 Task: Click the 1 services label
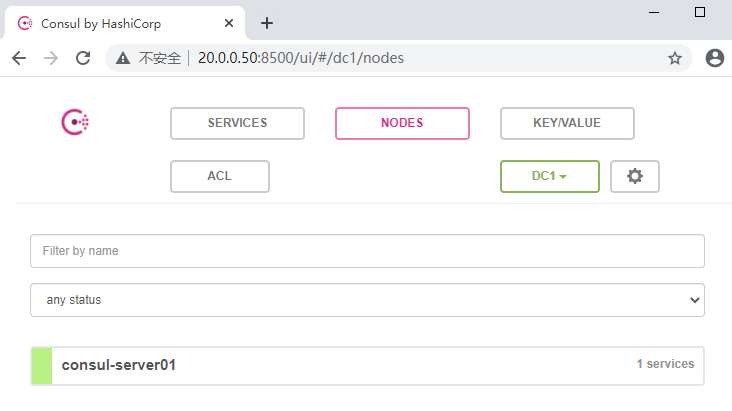tap(665, 364)
